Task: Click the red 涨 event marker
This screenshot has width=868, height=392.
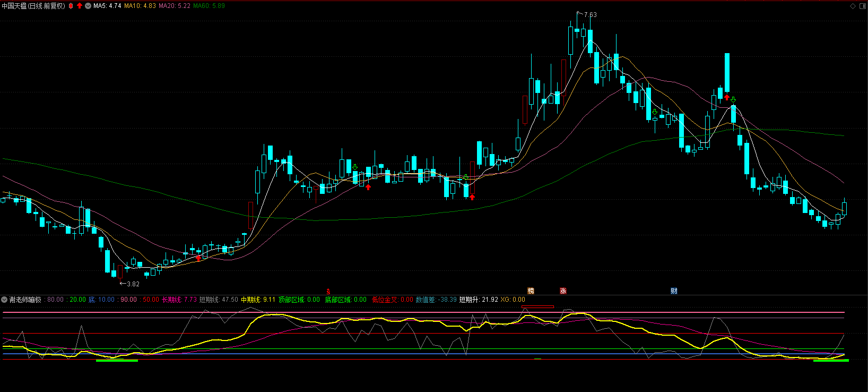Action: [563, 291]
